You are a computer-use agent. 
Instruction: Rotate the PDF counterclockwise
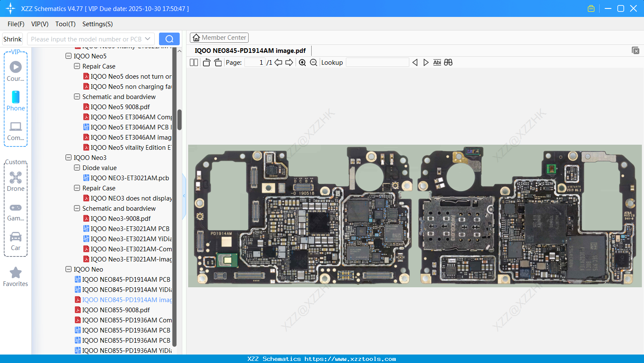206,62
